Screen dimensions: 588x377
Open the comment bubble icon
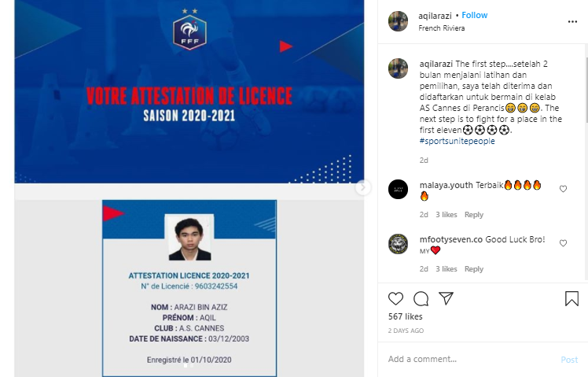(x=421, y=298)
